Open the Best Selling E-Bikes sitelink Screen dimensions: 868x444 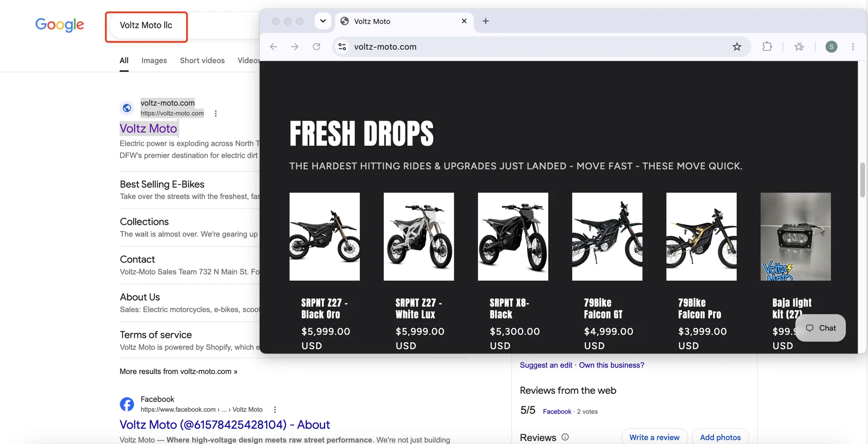pyautogui.click(x=162, y=184)
